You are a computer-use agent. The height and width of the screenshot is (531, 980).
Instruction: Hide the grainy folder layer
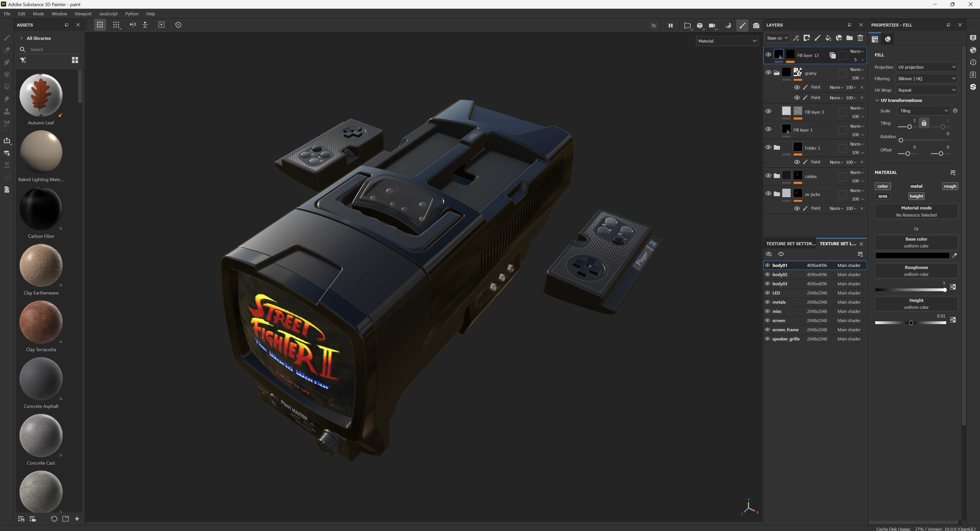[768, 72]
